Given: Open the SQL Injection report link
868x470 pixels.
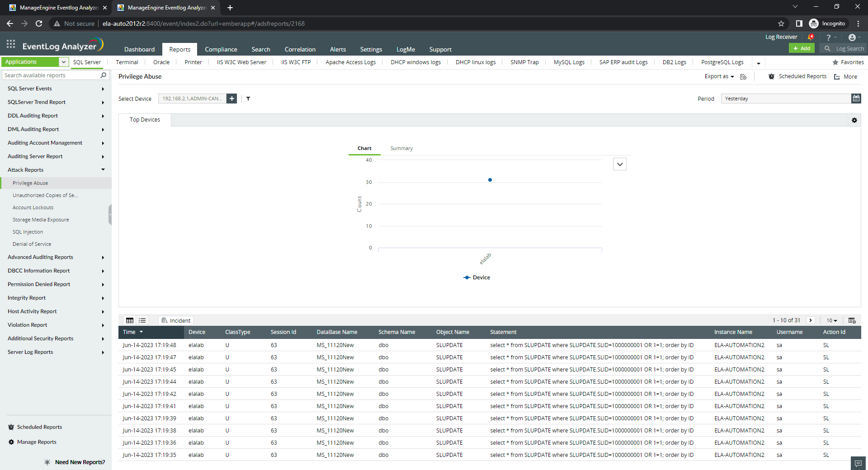Looking at the screenshot, I should [28, 232].
